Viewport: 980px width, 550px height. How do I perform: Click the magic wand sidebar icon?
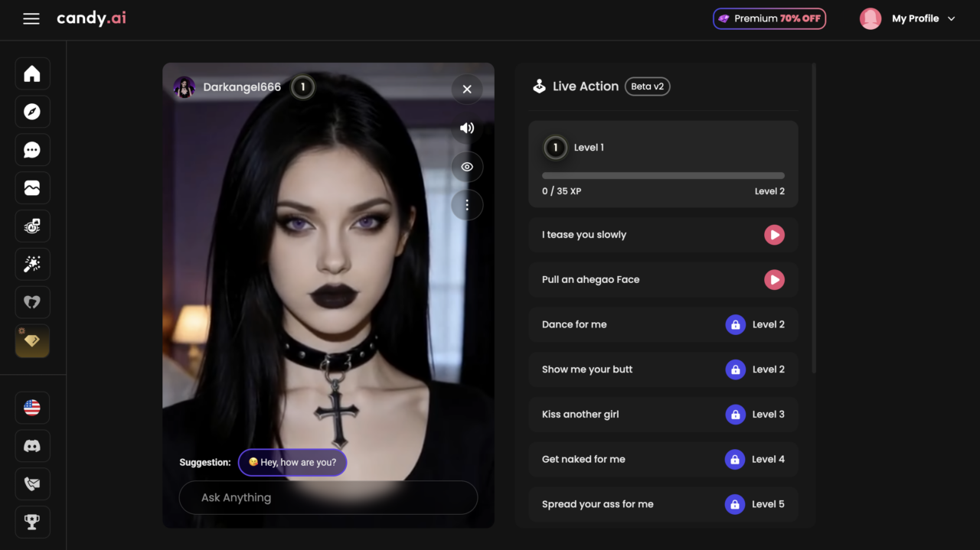[x=32, y=265]
